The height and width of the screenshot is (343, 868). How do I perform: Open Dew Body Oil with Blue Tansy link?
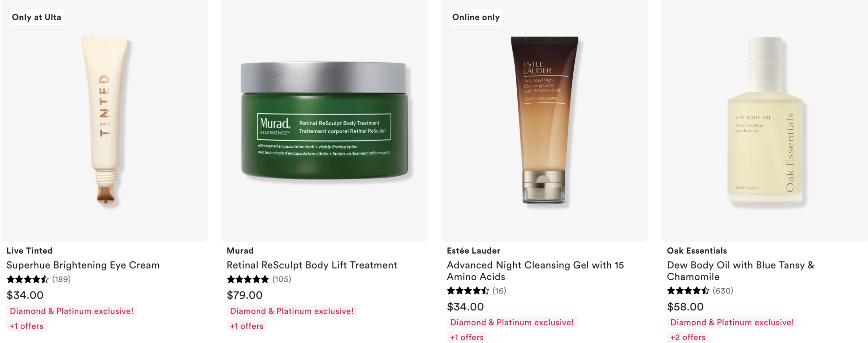point(741,271)
